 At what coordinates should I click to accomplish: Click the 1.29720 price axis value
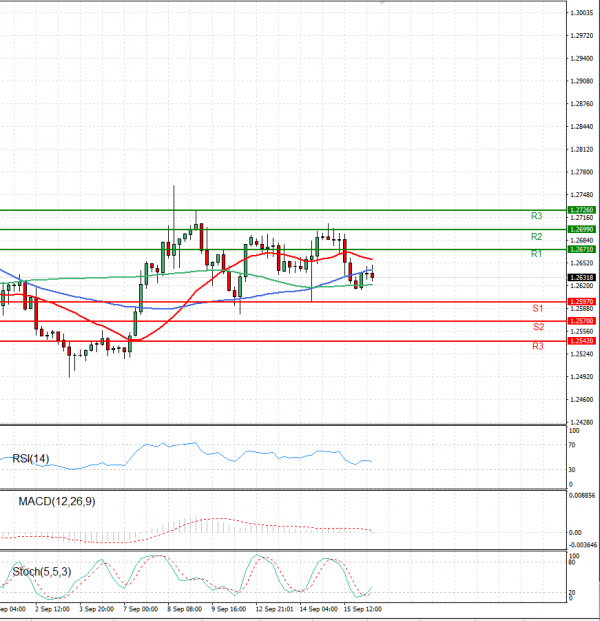click(581, 36)
